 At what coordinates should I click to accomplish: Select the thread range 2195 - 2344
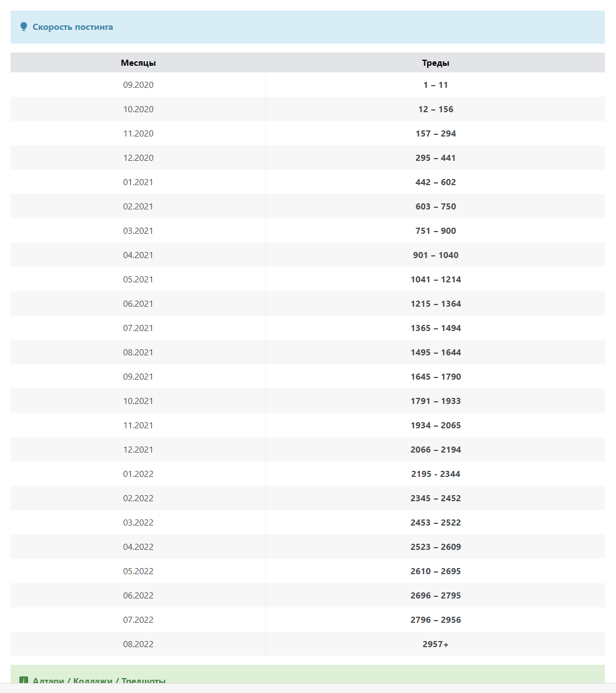[435, 474]
